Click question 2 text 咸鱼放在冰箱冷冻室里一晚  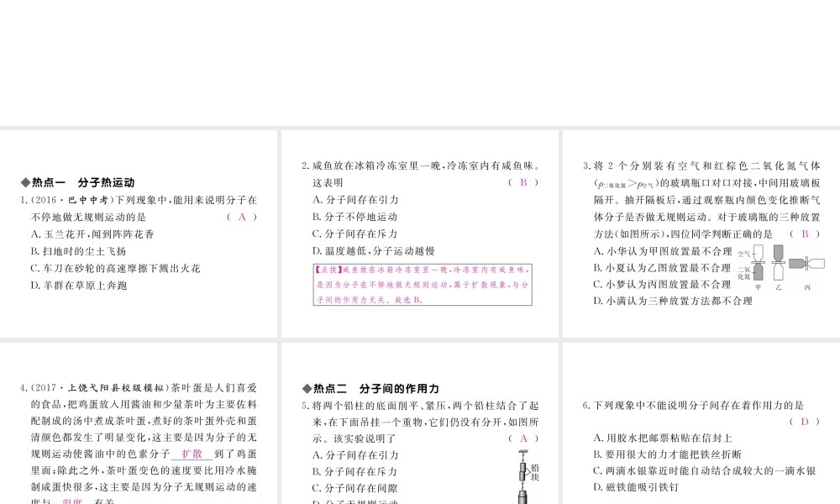coord(378,166)
